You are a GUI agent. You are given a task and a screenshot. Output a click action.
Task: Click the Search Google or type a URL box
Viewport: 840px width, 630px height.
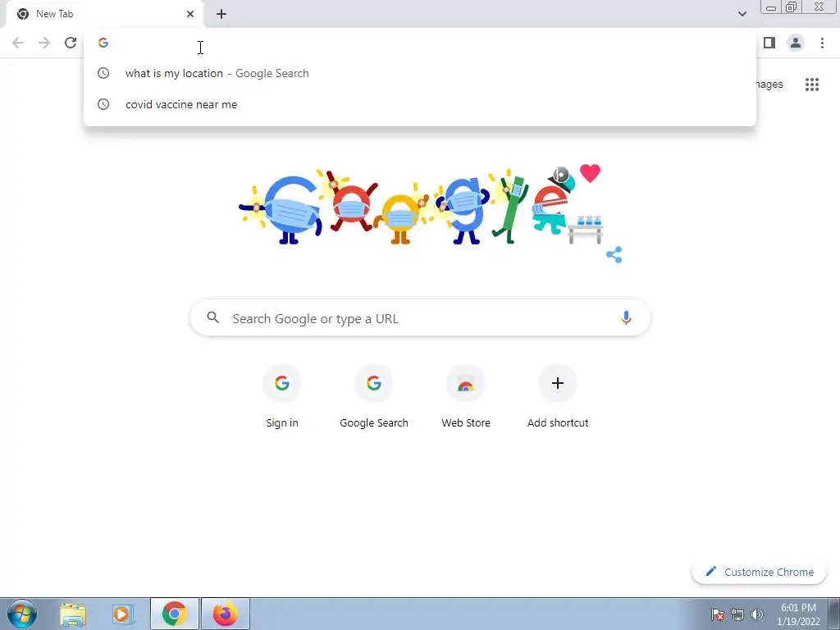(420, 318)
